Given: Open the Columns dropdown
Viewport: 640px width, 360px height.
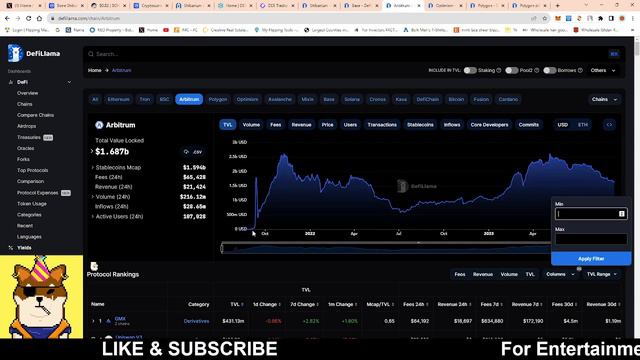Looking at the screenshot, I should (x=560, y=274).
